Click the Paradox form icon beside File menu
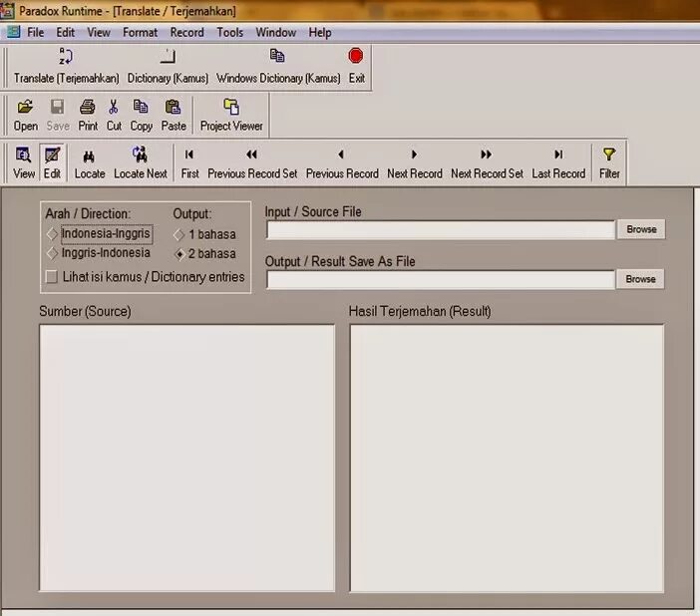The height and width of the screenshot is (616, 700). [x=13, y=32]
